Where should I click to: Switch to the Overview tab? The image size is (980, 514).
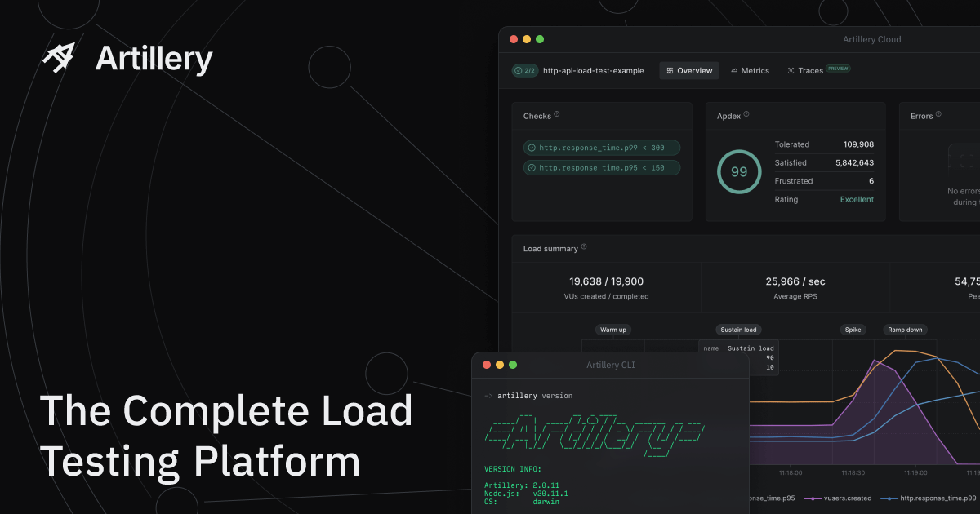click(689, 71)
